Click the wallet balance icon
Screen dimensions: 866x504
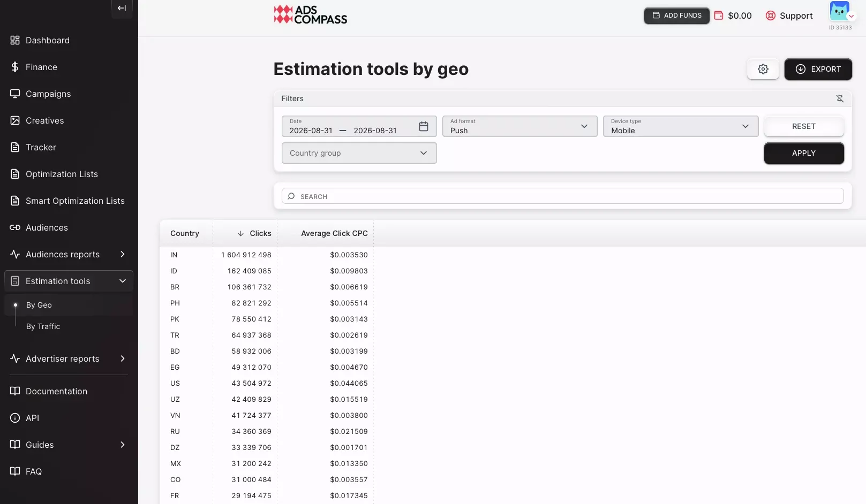click(x=719, y=16)
